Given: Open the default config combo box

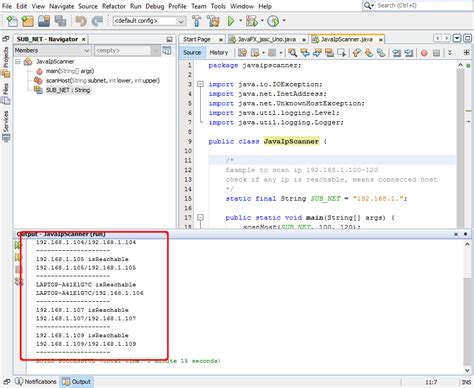Looking at the screenshot, I should pos(149,21).
